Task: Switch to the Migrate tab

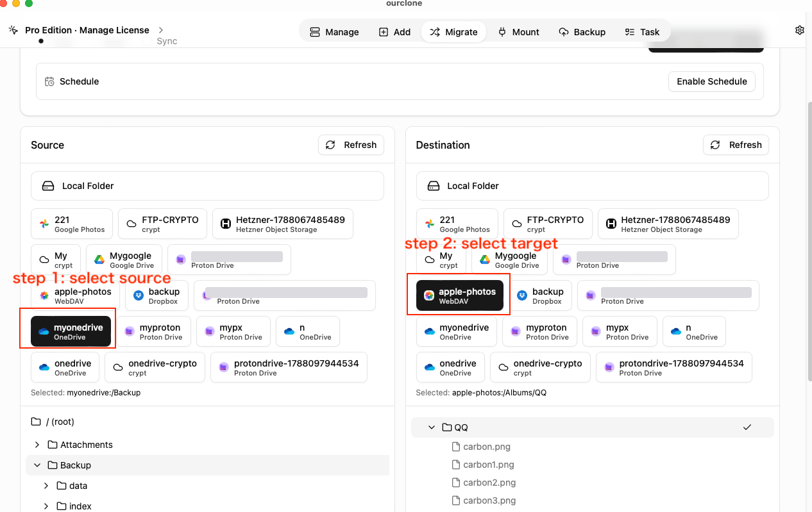Action: click(453, 32)
